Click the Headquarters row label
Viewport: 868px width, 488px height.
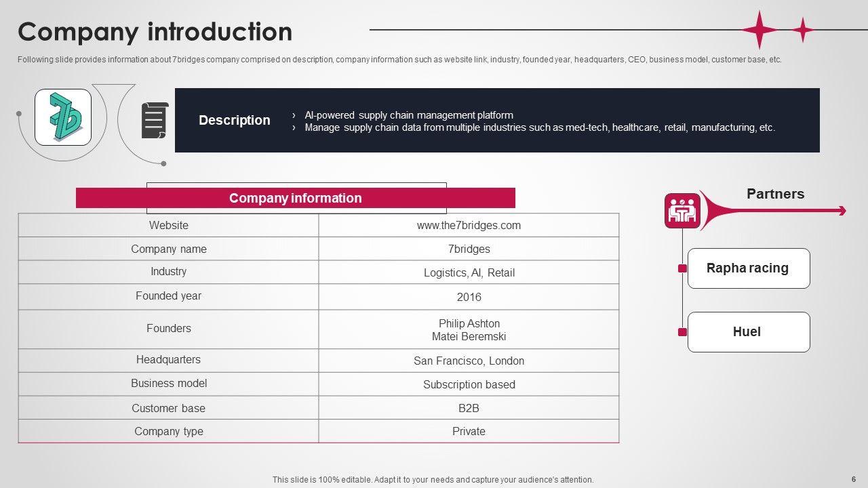click(x=169, y=359)
